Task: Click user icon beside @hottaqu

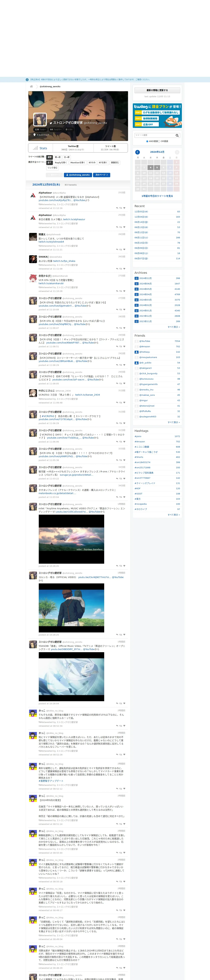Action: tap(136, 352)
